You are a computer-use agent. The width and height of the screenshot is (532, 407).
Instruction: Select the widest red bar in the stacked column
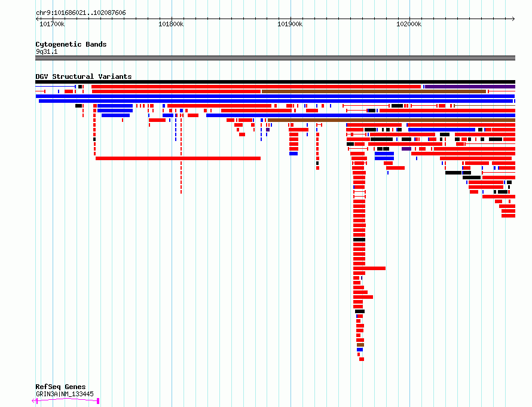click(369, 268)
